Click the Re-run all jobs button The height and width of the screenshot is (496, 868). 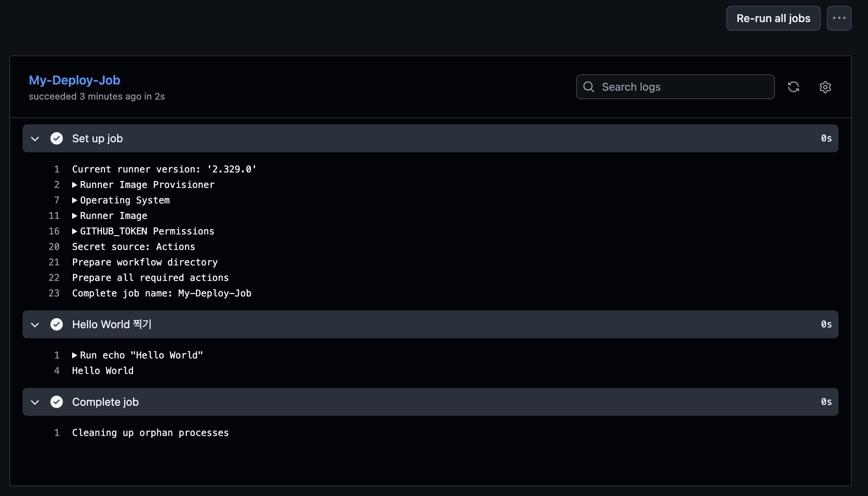[773, 18]
